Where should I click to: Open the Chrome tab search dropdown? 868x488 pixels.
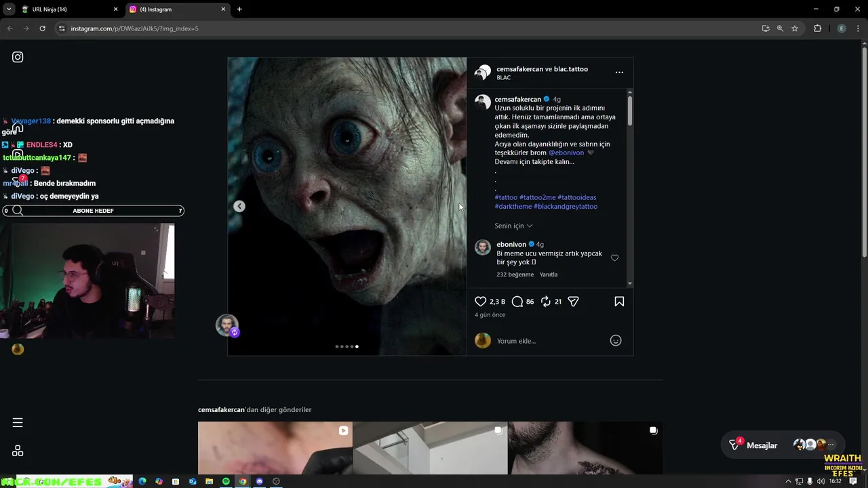8,9
